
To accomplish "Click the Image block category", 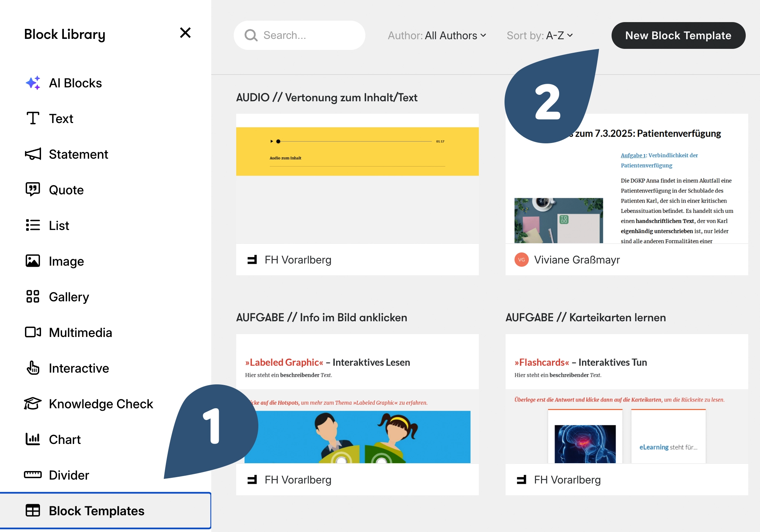I will coord(66,261).
